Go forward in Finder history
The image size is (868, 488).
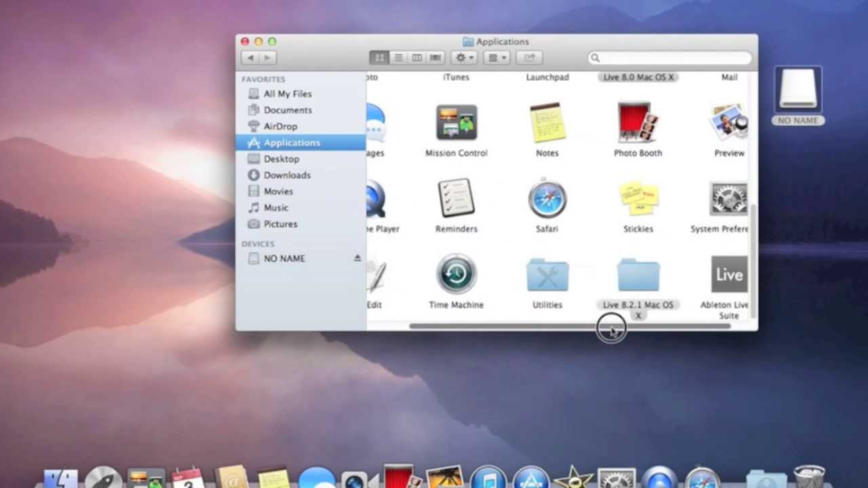pos(267,58)
